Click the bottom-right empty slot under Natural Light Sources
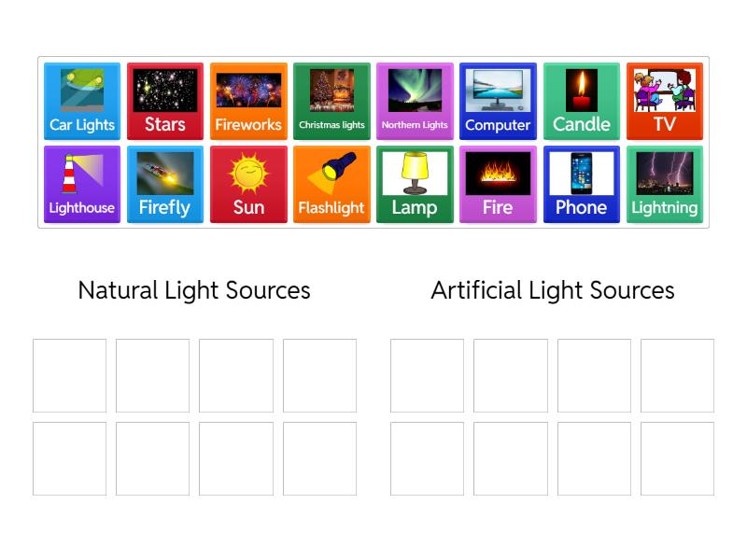747x560 pixels. click(x=319, y=458)
